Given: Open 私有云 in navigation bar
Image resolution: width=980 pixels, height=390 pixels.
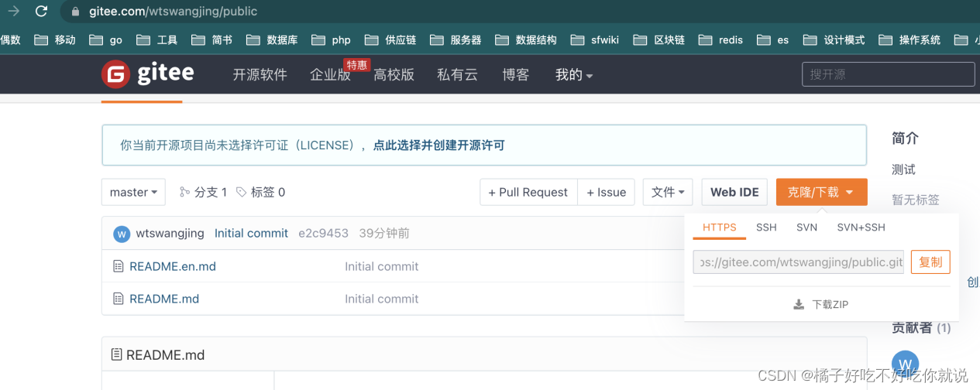Looking at the screenshot, I should pos(457,75).
